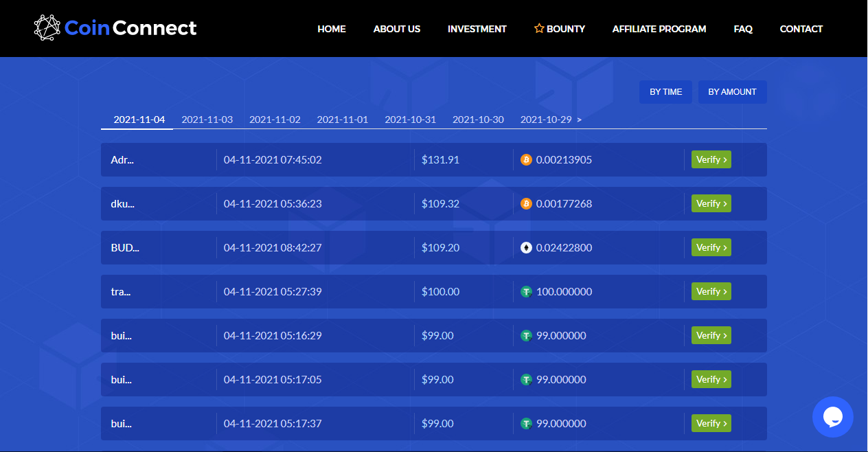Click the Bitcoin icon in dku... row
The height and width of the screenshot is (452, 868).
[x=526, y=203]
